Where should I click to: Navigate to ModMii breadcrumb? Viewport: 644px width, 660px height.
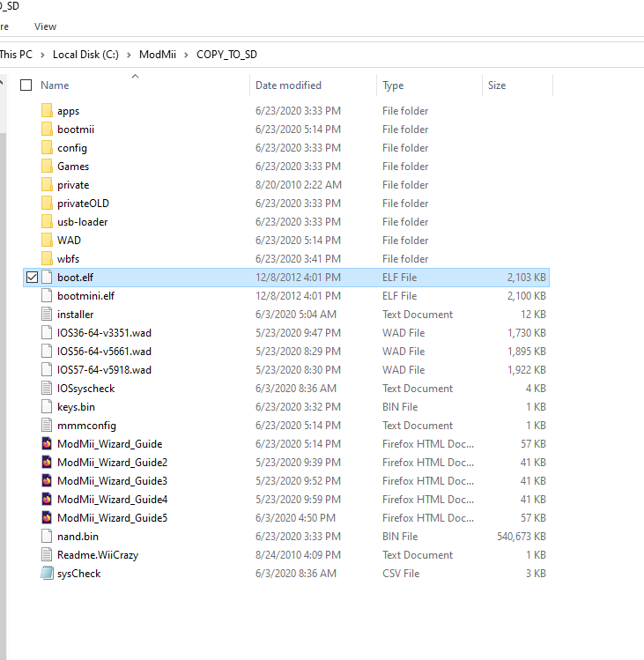[158, 55]
